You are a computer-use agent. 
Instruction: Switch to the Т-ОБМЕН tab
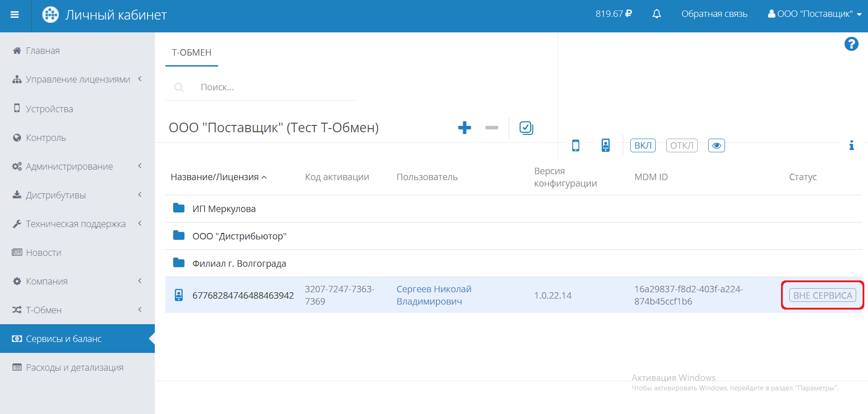[192, 52]
